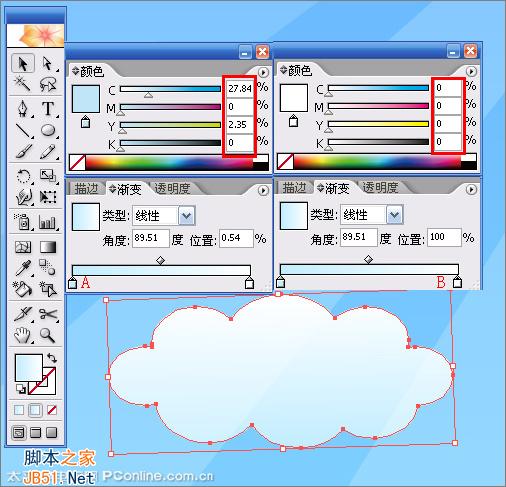This screenshot has width=506, height=487.
Task: Click the 位置 field showing 100
Action: tap(444, 237)
